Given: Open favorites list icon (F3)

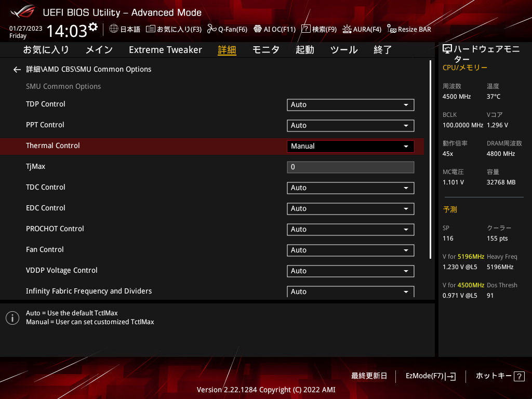Looking at the screenshot, I should [x=151, y=29].
